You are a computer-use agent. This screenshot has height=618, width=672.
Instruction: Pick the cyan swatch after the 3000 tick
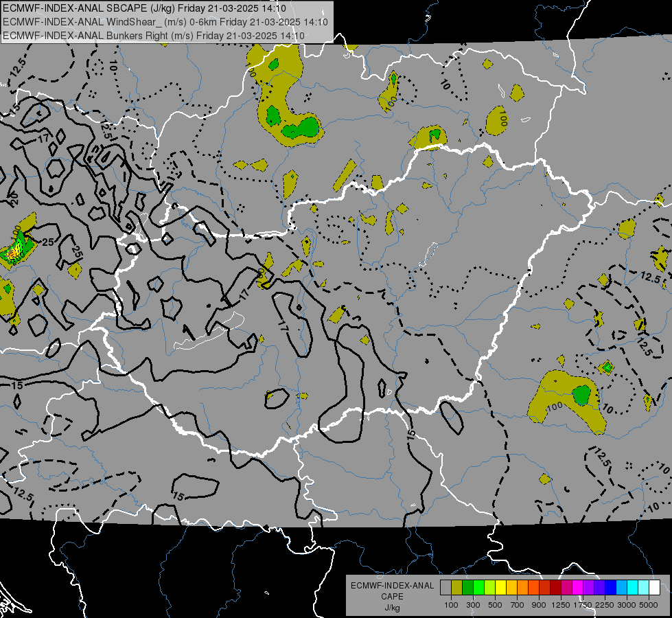click(x=633, y=587)
